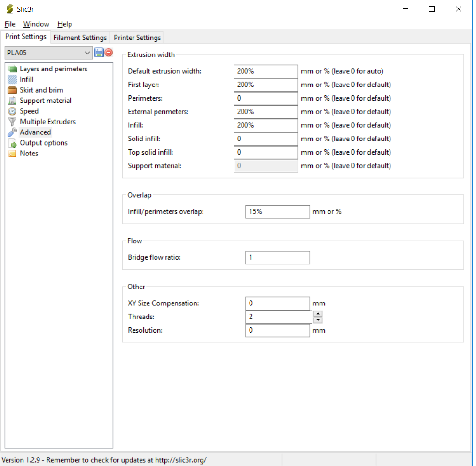Open the File menu
Viewport: 476px width, 466px height.
tap(10, 24)
